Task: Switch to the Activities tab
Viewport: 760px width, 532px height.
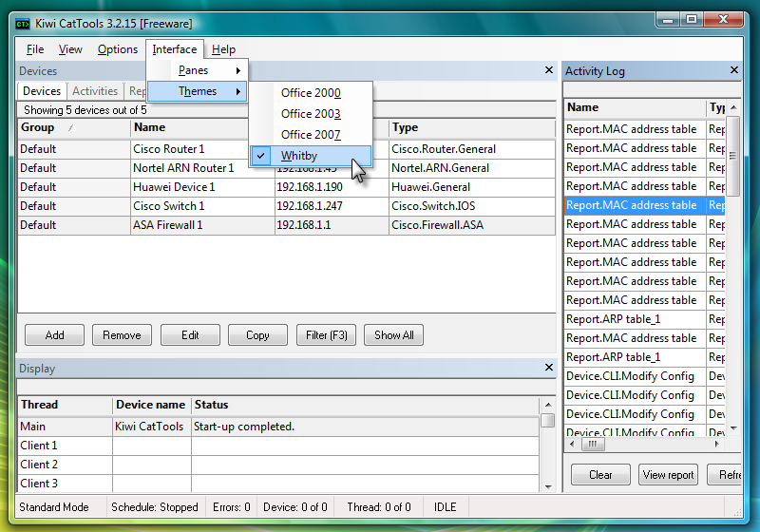Action: [95, 91]
